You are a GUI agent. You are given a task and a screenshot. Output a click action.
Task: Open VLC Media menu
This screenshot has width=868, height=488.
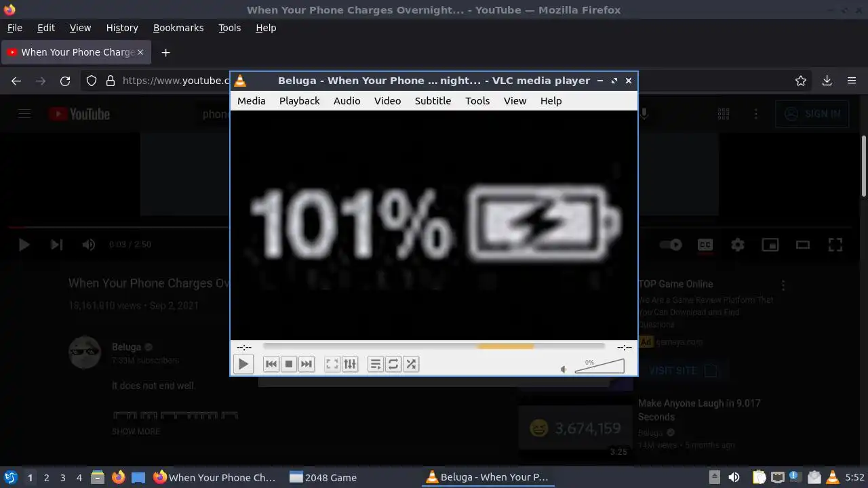tap(251, 100)
